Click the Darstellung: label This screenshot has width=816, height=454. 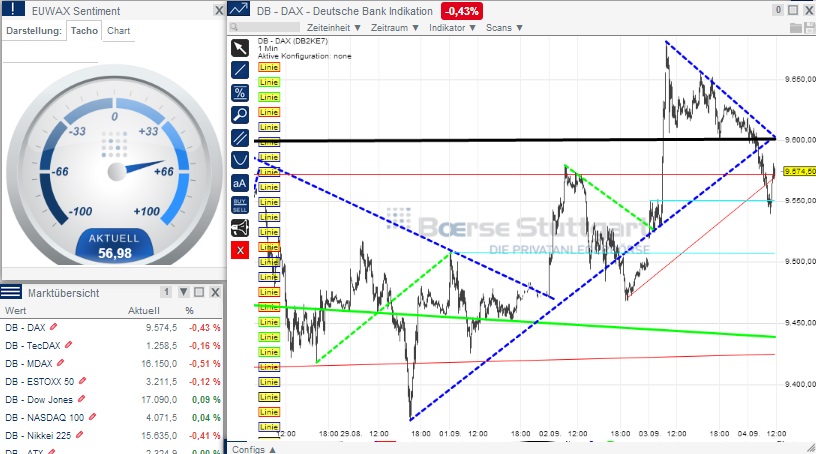[x=34, y=31]
